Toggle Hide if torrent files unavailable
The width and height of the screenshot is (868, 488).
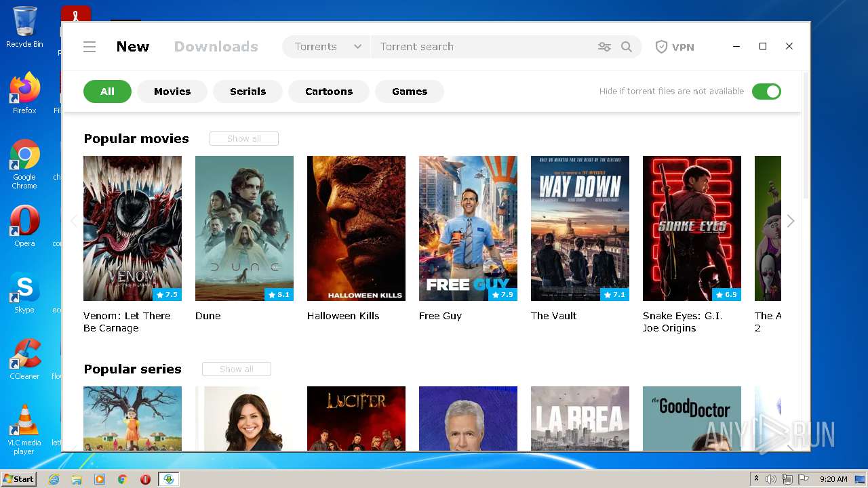point(766,91)
